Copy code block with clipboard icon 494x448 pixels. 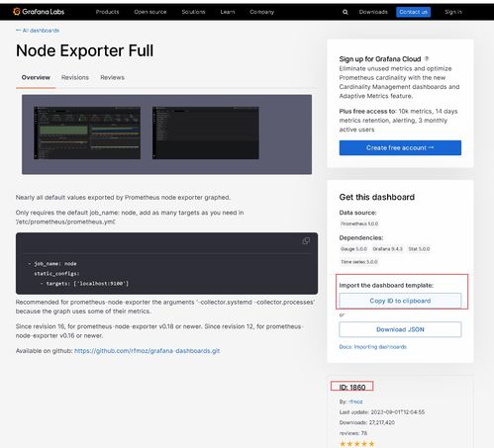(306, 241)
